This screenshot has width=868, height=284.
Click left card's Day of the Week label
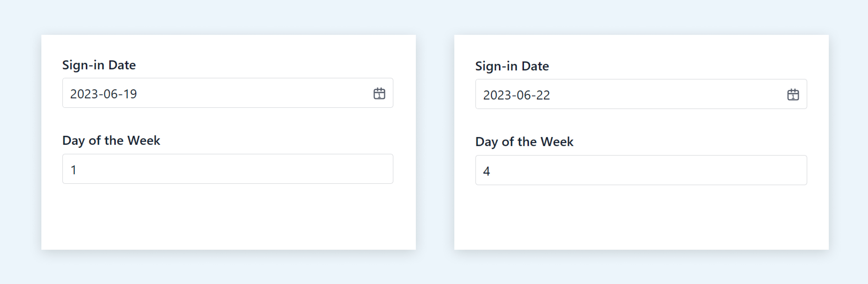coord(111,140)
